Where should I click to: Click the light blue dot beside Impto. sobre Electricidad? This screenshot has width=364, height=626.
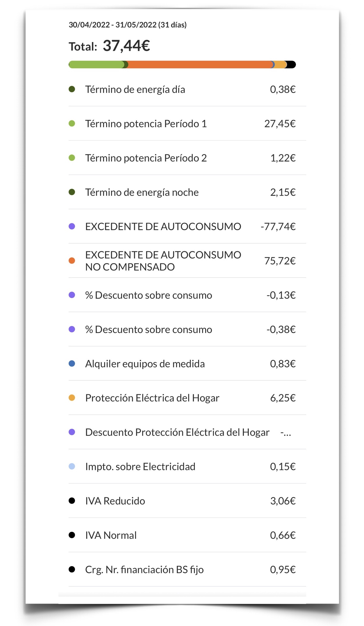click(x=72, y=466)
